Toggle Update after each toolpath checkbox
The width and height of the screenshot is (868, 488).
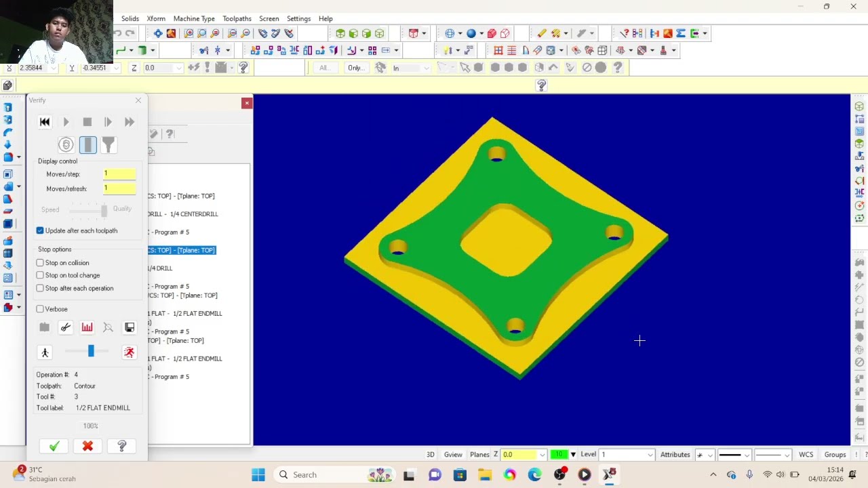click(x=40, y=230)
